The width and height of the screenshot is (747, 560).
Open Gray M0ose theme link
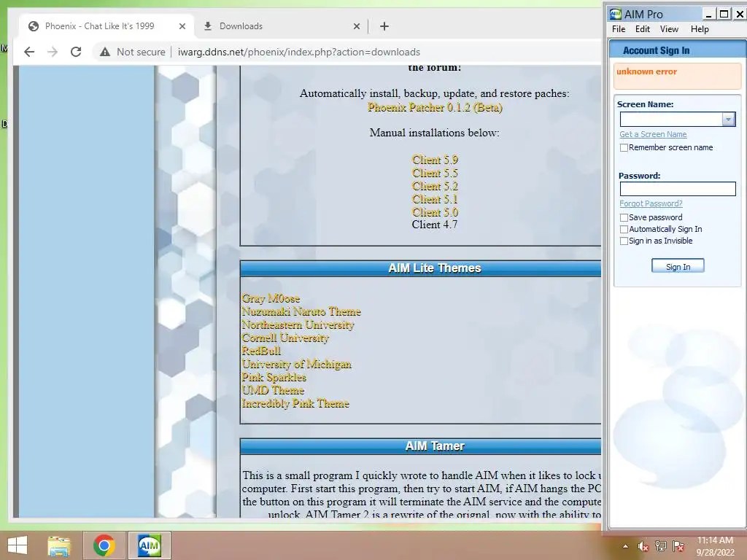click(271, 298)
